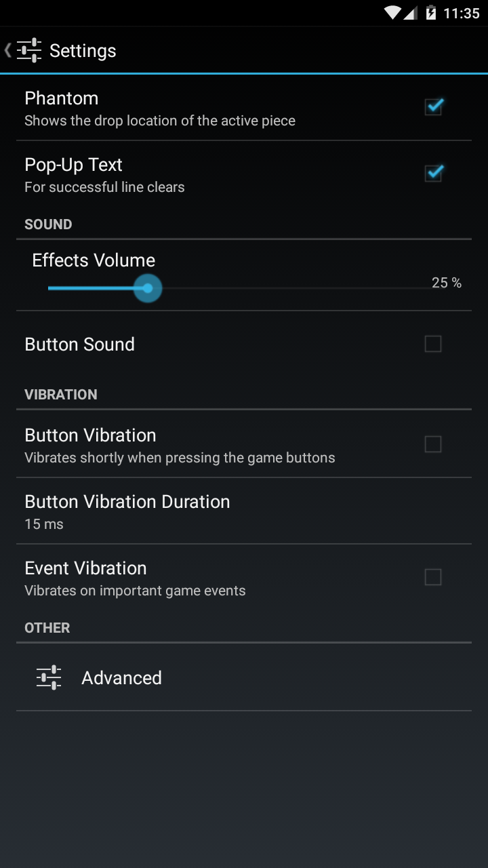Open Button Vibration Duration setting

coord(127,511)
